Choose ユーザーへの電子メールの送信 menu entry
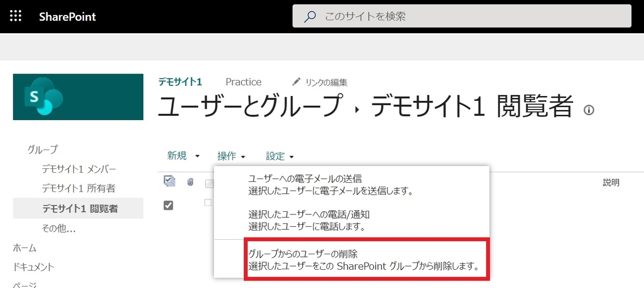Image resolution: width=644 pixels, height=288 pixels. [352, 184]
